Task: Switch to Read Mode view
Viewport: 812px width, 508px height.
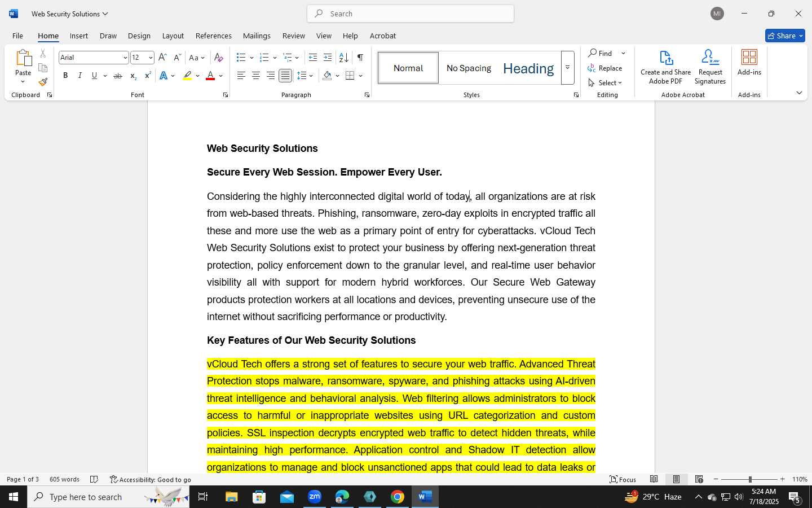Action: (x=654, y=479)
